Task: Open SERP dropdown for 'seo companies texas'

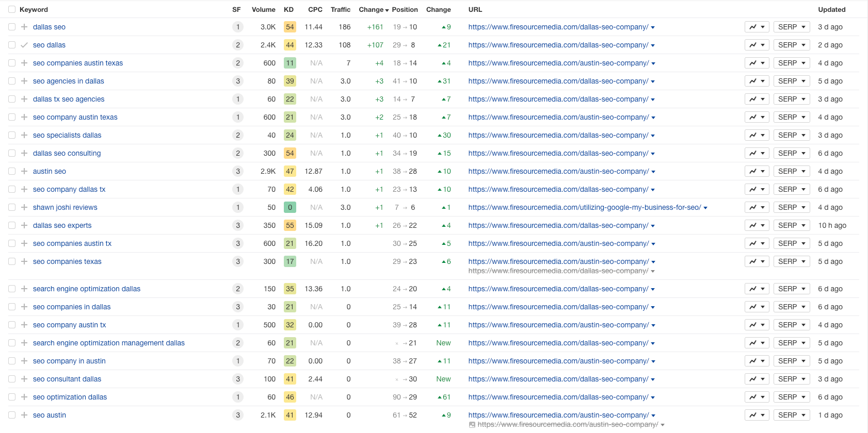Action: point(792,261)
